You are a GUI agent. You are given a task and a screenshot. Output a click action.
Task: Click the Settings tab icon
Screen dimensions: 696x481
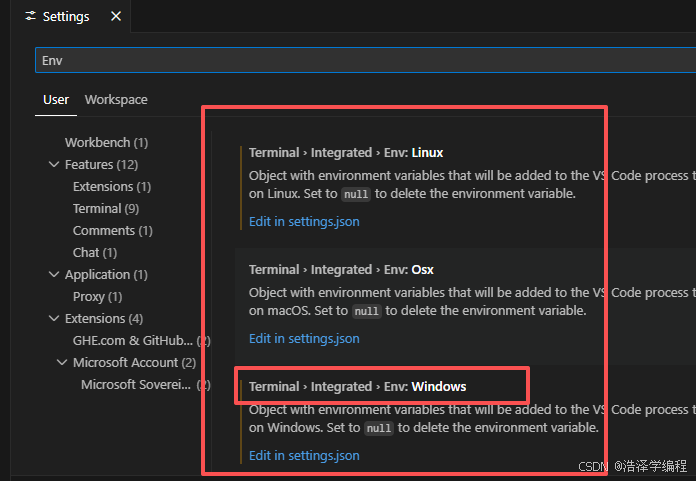click(x=31, y=16)
